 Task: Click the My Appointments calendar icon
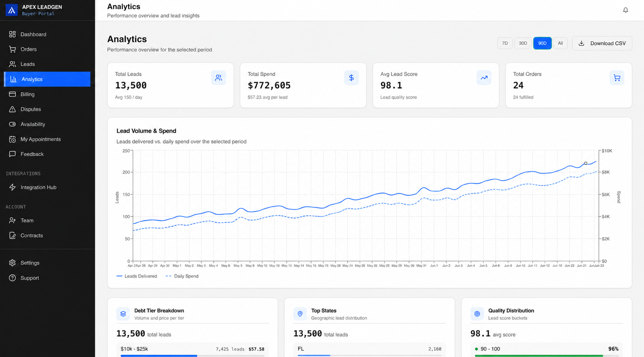[x=12, y=139]
